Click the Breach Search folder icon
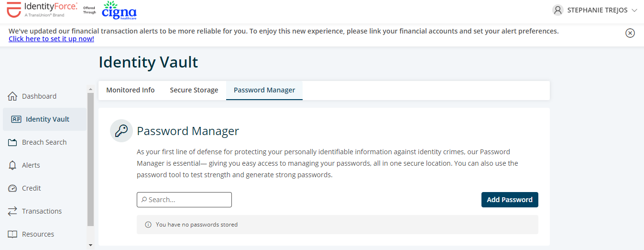The image size is (644, 250). tap(13, 142)
